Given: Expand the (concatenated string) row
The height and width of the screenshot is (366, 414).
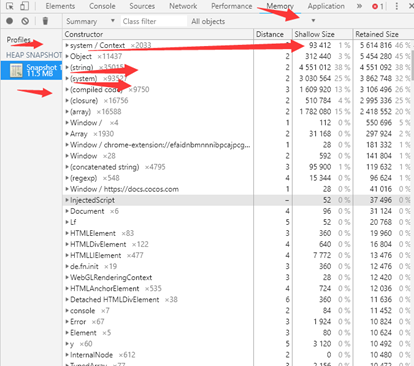Looking at the screenshot, I should coord(67,167).
